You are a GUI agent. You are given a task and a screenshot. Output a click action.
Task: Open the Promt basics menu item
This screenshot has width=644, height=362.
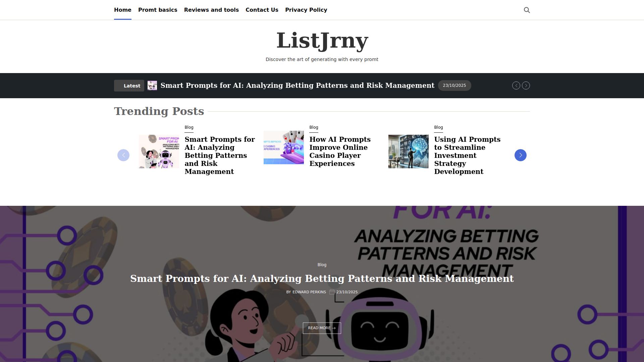tap(158, 10)
